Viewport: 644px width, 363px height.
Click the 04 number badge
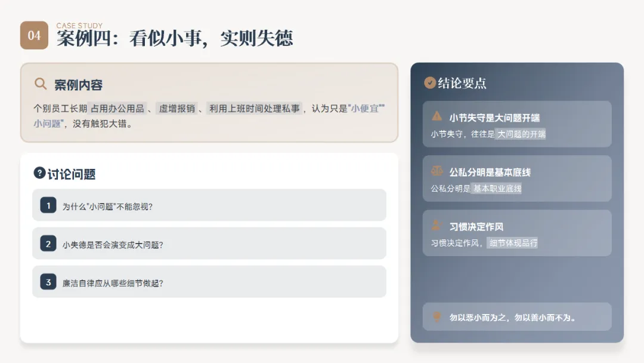click(x=34, y=35)
